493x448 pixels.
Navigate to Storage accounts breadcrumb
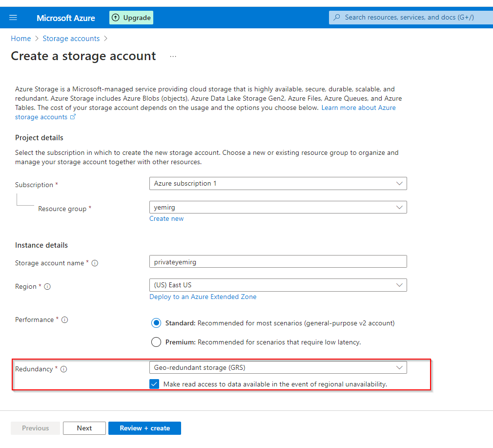(x=71, y=39)
